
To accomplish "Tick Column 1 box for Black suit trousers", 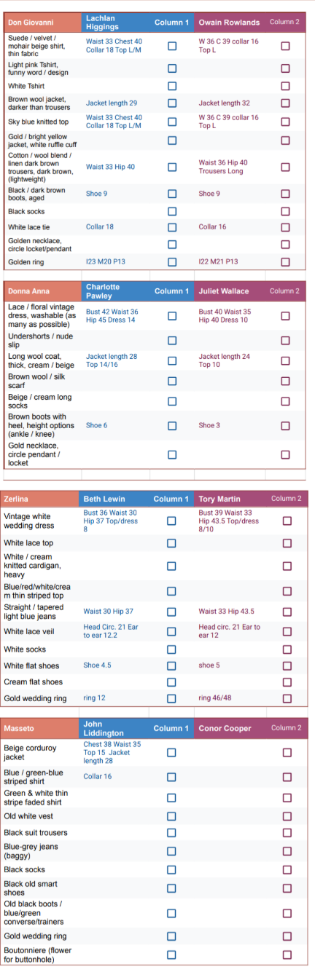I will coord(171,833).
